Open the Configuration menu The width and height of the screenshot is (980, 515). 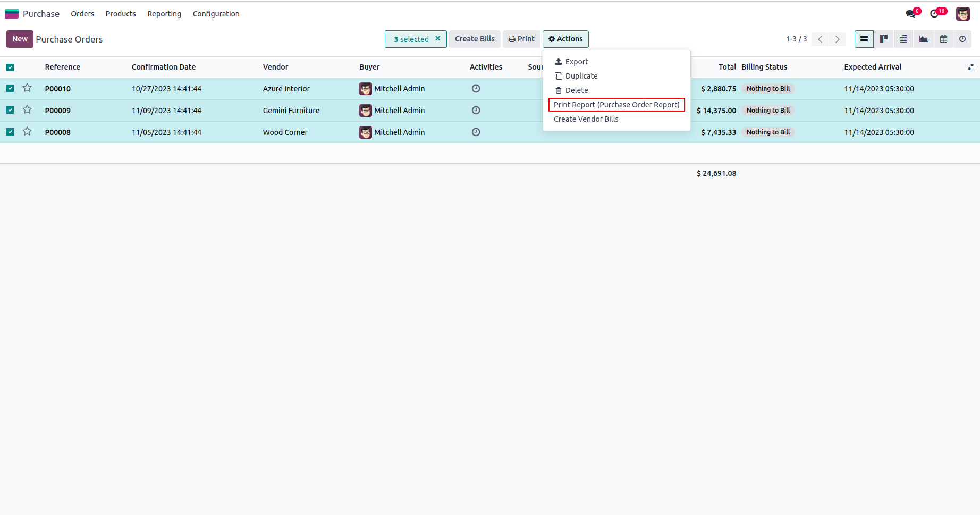216,14
